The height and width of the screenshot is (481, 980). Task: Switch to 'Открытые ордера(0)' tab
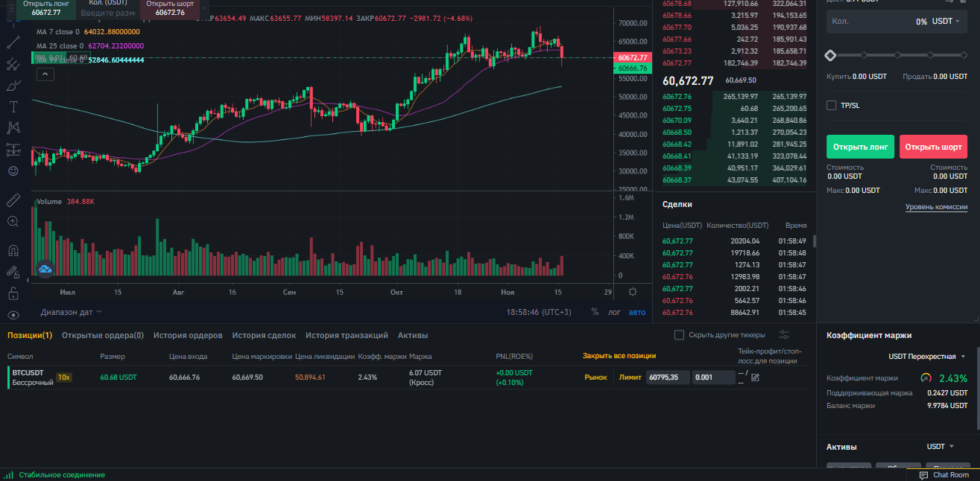[103, 335]
